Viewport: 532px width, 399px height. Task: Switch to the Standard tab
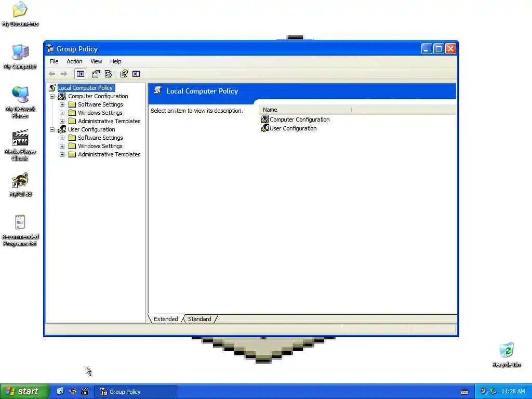tap(199, 319)
